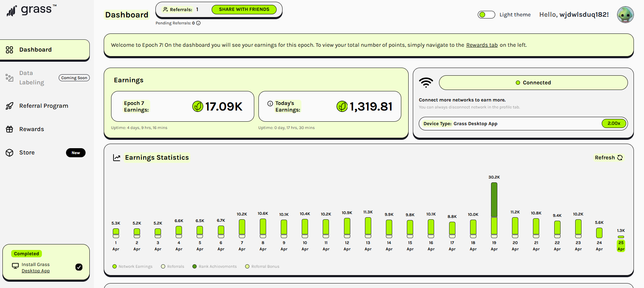Click SHARE WITH FRIENDS button

[244, 9]
